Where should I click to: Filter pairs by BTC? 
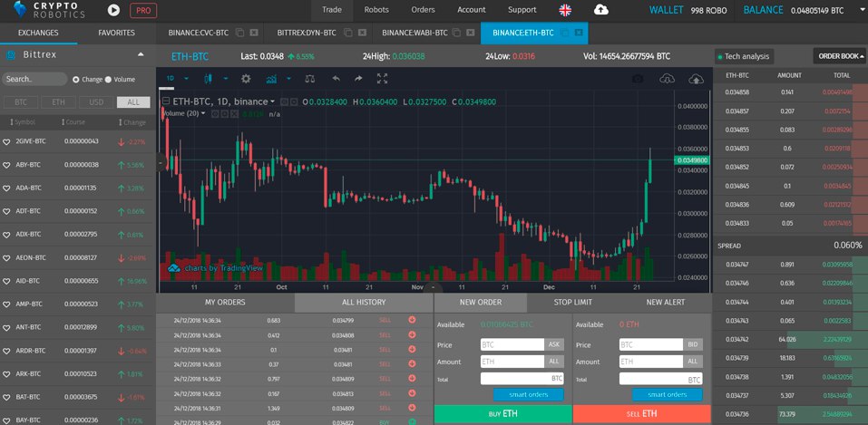21,102
